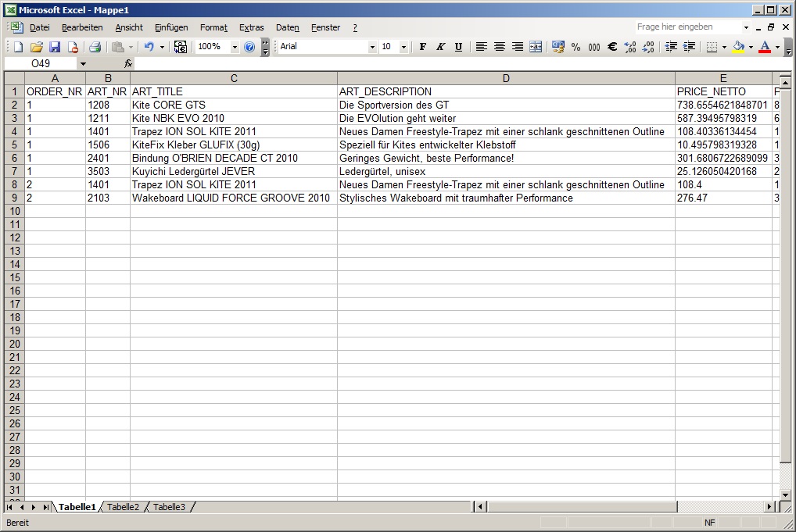The height and width of the screenshot is (532, 796).
Task: Toggle right text alignment
Action: pos(518,47)
